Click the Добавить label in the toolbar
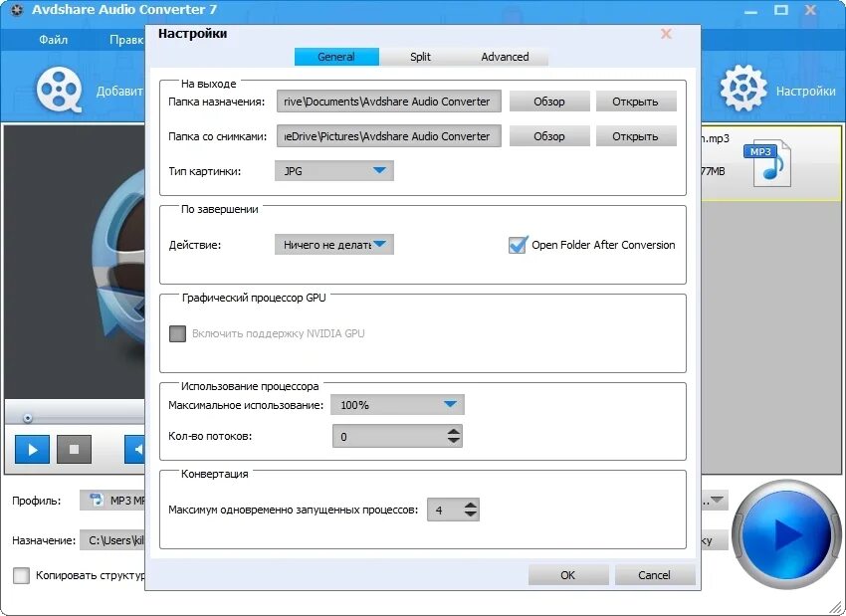 click(119, 92)
